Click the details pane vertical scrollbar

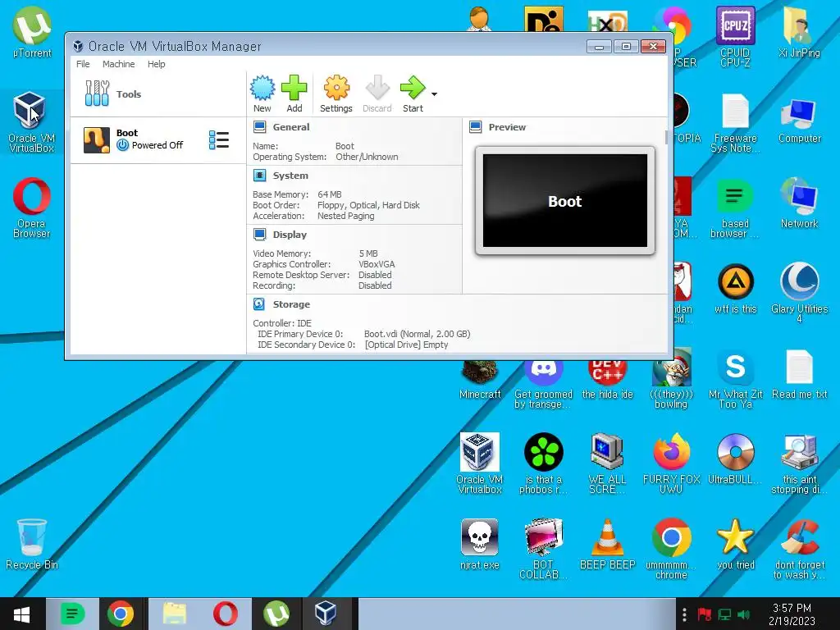666,137
